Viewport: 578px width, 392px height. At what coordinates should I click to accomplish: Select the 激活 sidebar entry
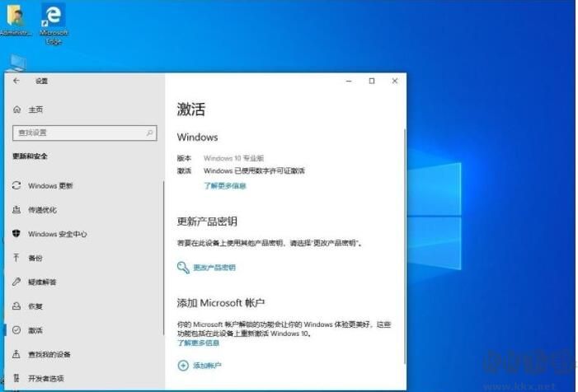(x=84, y=330)
